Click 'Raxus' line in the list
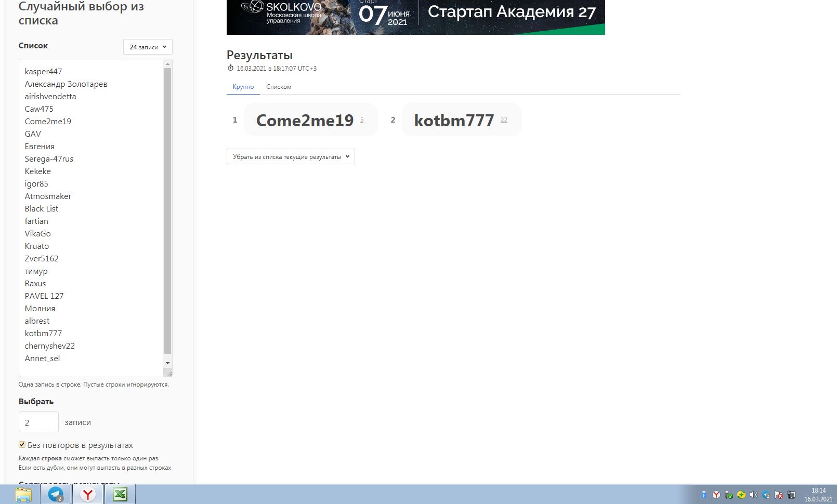 tap(35, 284)
